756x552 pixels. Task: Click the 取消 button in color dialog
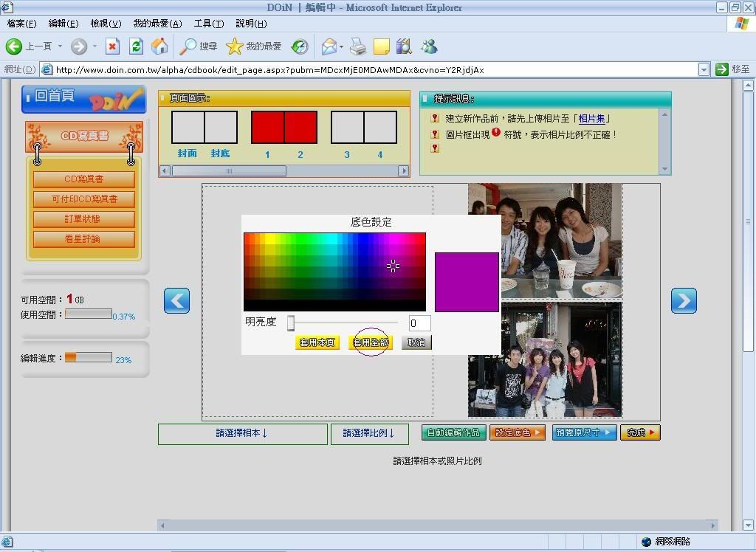[416, 342]
